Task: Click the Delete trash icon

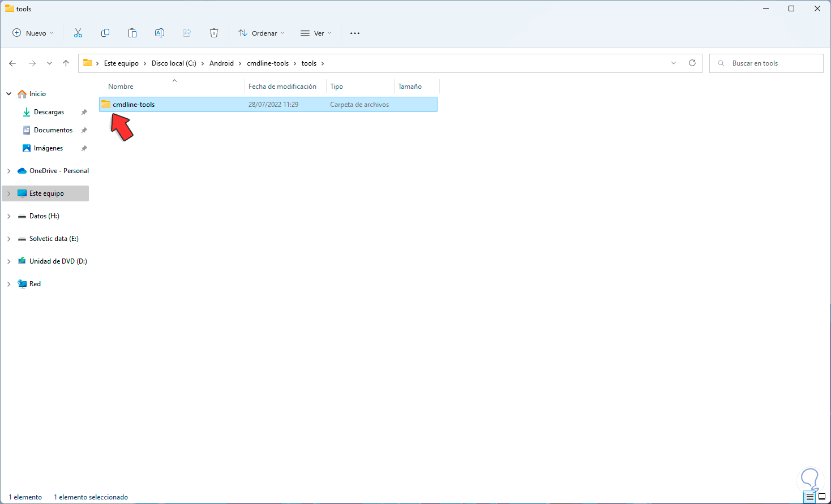Action: [214, 33]
